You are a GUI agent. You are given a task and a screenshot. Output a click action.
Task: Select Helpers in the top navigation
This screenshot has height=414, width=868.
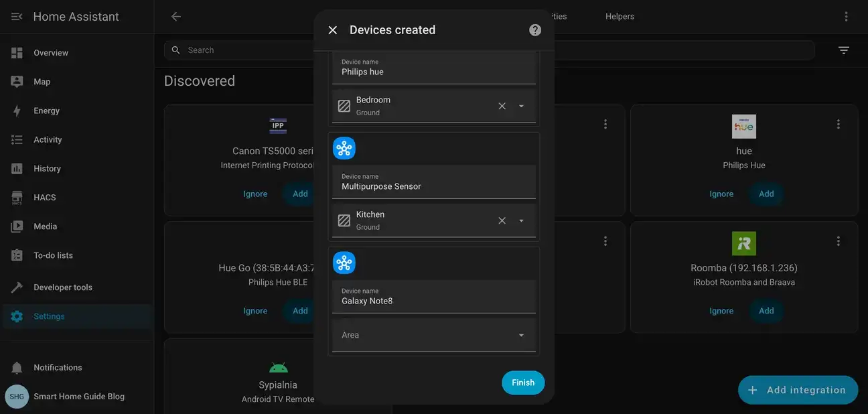click(619, 15)
